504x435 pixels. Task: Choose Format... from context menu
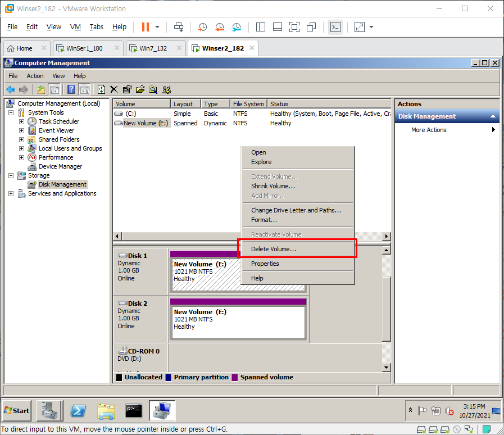[x=298, y=220]
